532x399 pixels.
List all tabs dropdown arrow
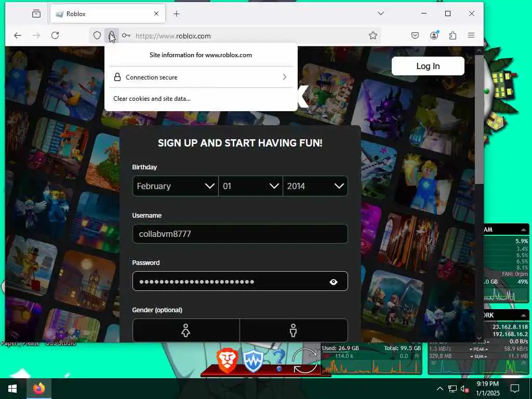(x=381, y=14)
